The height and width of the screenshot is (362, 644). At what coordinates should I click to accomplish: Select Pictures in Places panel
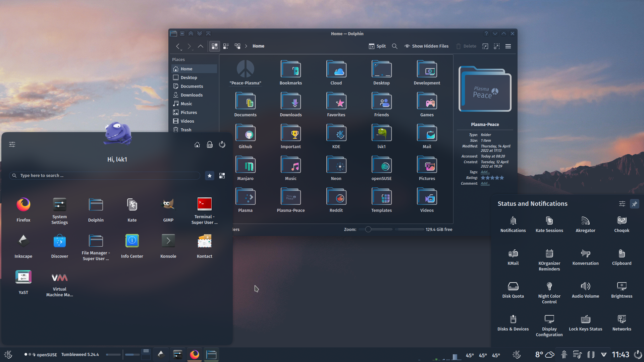(x=195, y=113)
